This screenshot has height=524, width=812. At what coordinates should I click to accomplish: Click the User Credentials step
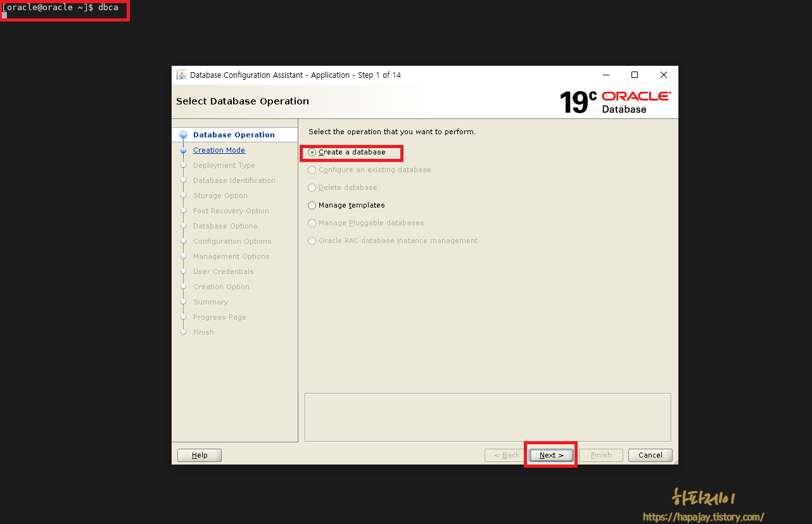(224, 271)
